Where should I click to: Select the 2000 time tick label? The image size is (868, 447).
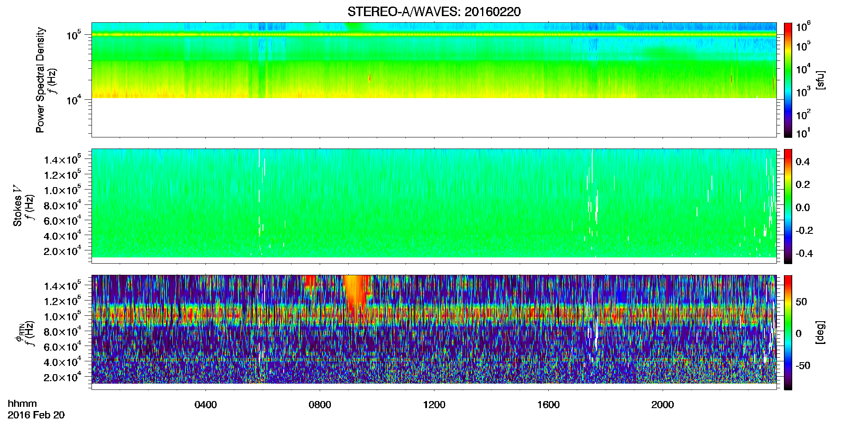click(663, 405)
